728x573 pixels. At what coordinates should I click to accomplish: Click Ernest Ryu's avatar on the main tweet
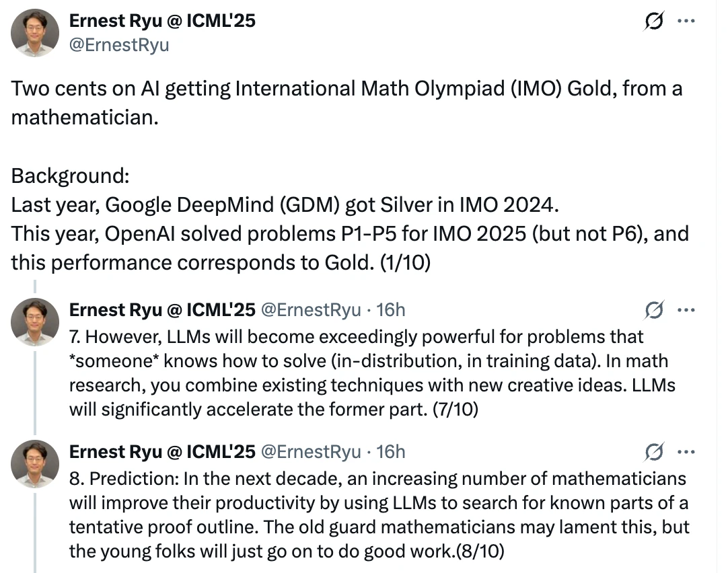pos(36,33)
